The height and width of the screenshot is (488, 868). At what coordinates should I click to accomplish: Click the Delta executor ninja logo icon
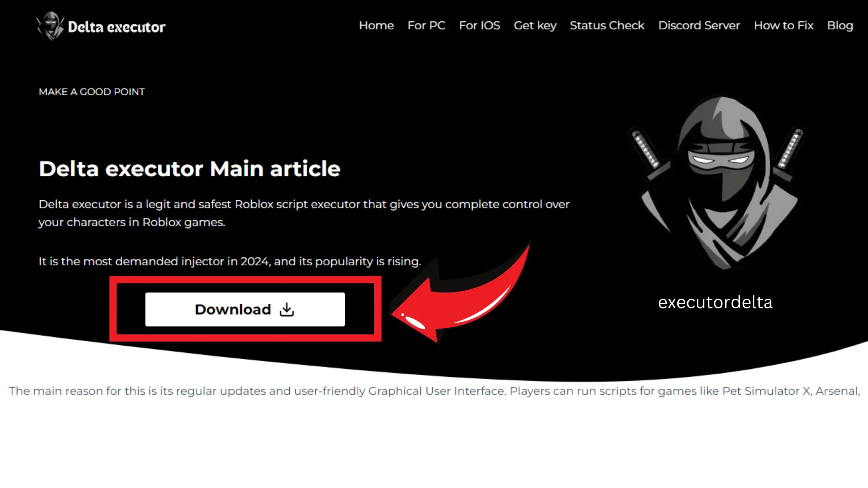click(x=51, y=26)
